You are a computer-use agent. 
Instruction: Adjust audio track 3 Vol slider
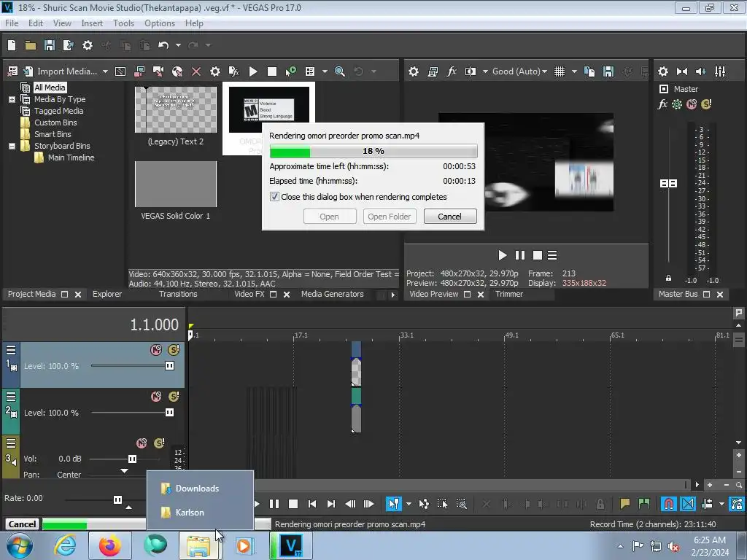coord(132,459)
